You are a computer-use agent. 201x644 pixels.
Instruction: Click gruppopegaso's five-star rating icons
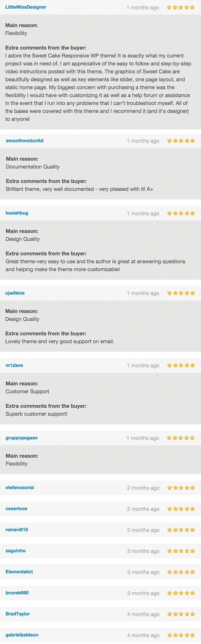click(x=181, y=438)
